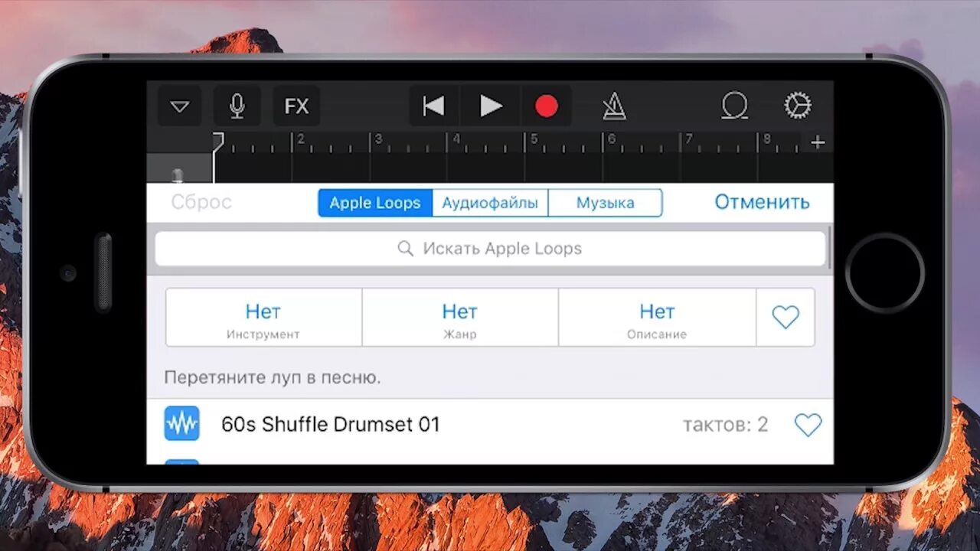Toggle the metronome icon
Image resolution: width=980 pixels, height=551 pixels.
tap(614, 106)
